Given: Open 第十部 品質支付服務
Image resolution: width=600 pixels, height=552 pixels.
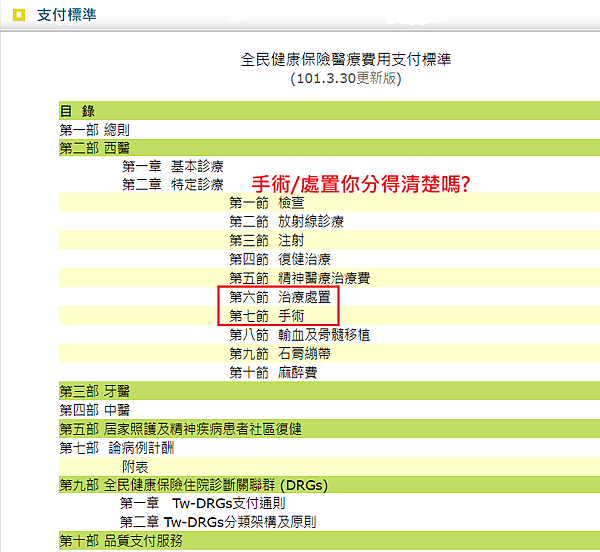Looking at the screenshot, I should point(121,541).
